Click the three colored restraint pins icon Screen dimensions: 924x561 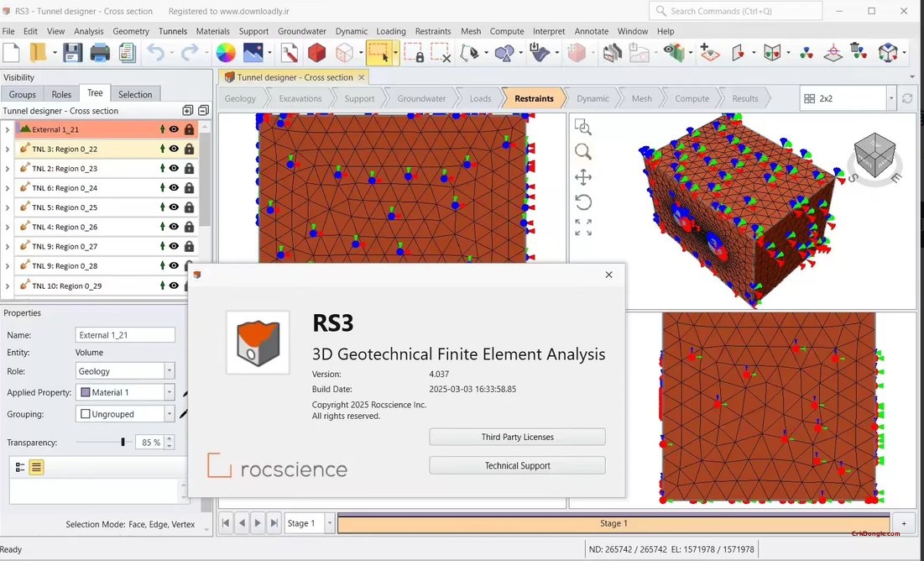click(x=807, y=54)
